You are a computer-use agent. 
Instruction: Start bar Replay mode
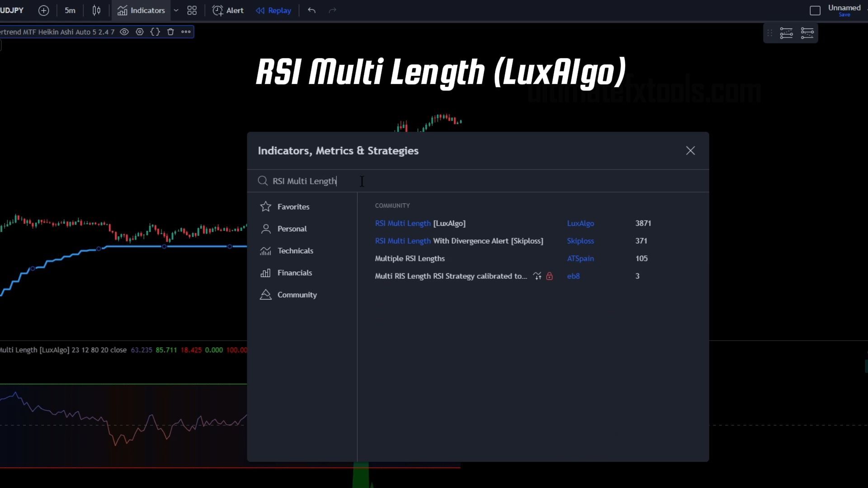[274, 10]
